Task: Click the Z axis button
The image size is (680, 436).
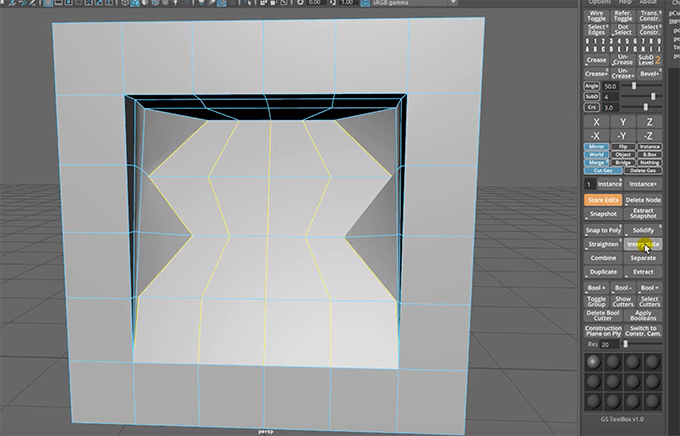Action: 649,122
